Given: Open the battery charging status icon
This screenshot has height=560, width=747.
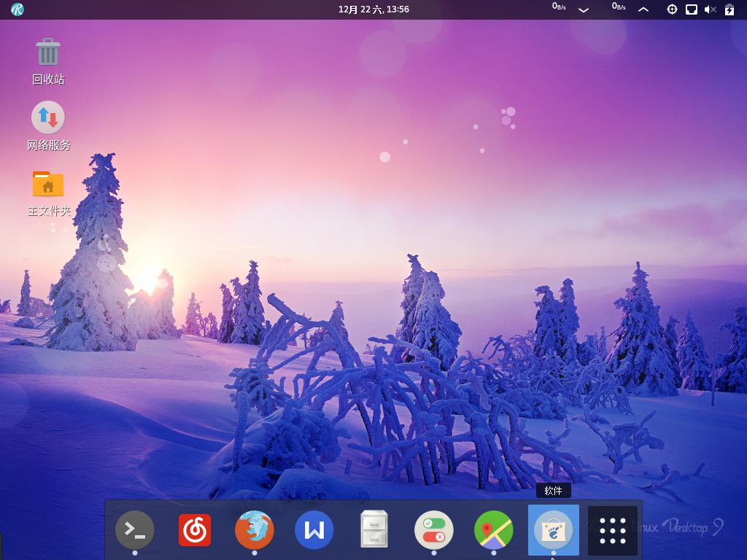Looking at the screenshot, I should point(729,9).
